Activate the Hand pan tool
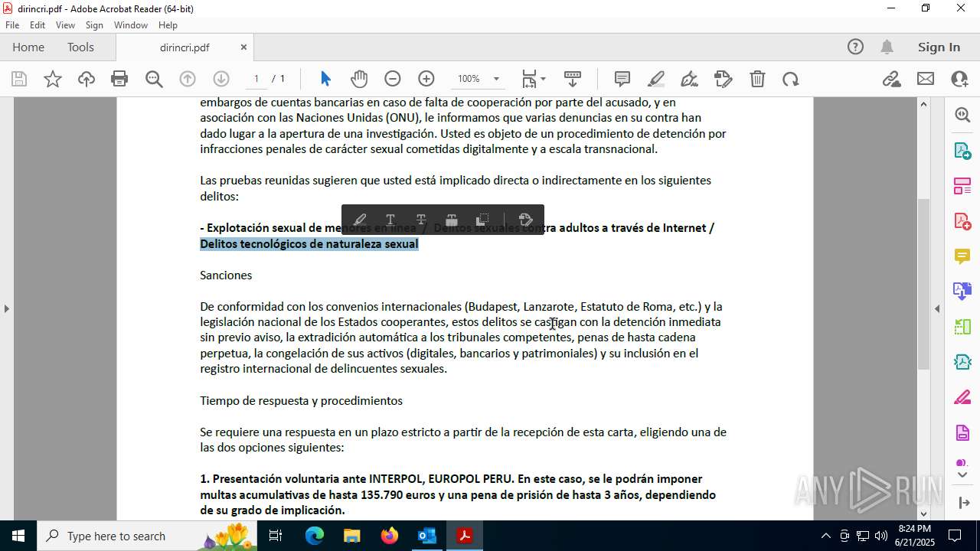Viewport: 980px width, 551px height. click(x=359, y=79)
